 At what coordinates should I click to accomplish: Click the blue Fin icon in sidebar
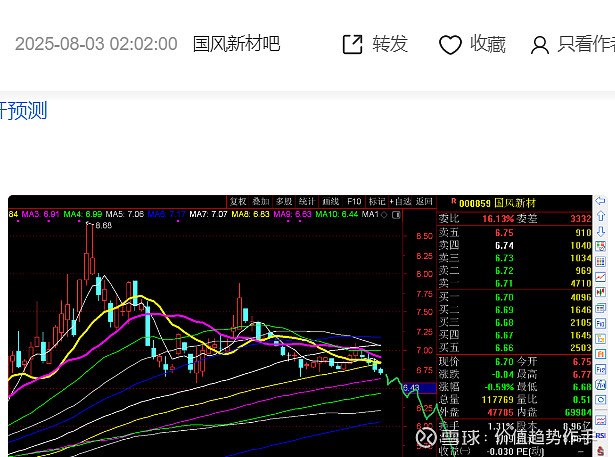(600, 323)
